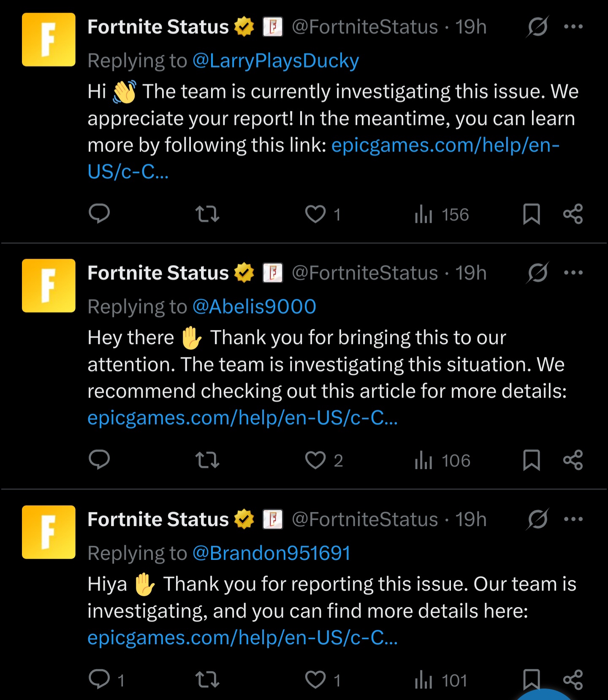This screenshot has height=700, width=608.
Task: Bookmark the reply to @Abelis9000
Action: coord(532,460)
